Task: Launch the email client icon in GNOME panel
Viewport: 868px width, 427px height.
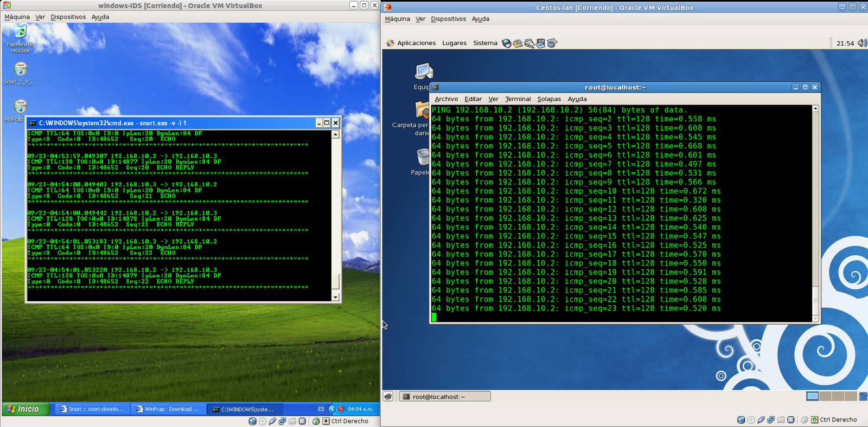Action: [518, 43]
